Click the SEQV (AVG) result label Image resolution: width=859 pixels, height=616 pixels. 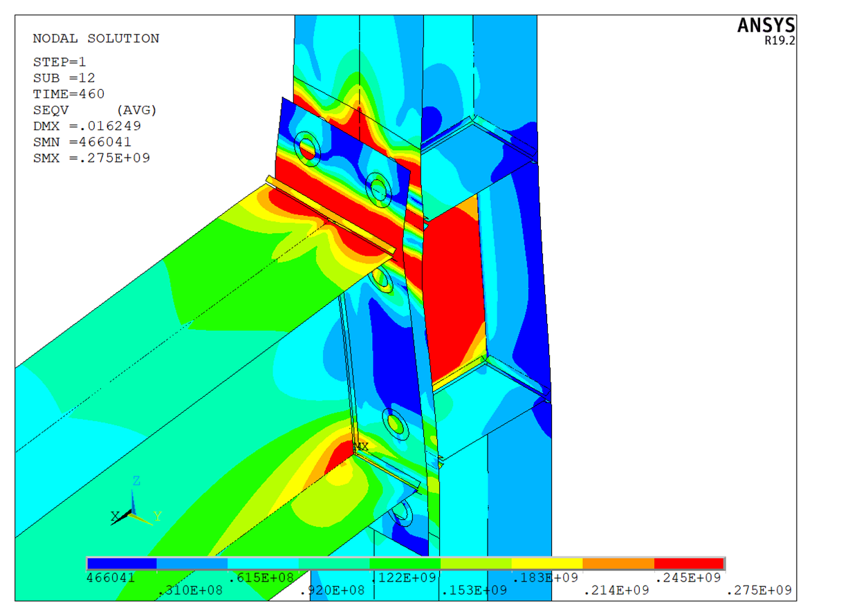point(94,110)
